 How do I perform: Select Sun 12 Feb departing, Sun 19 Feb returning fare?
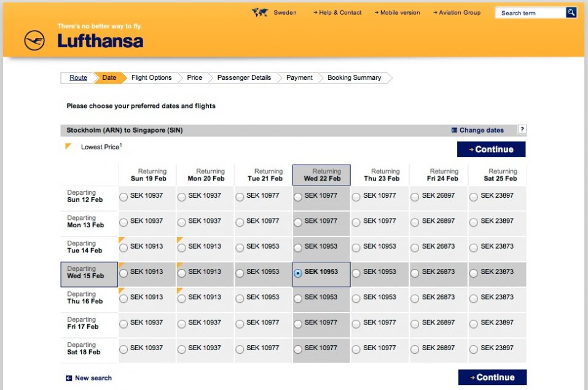123,197
